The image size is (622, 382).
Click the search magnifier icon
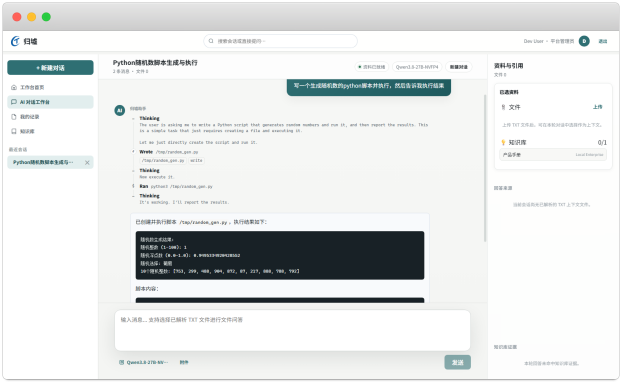(211, 41)
